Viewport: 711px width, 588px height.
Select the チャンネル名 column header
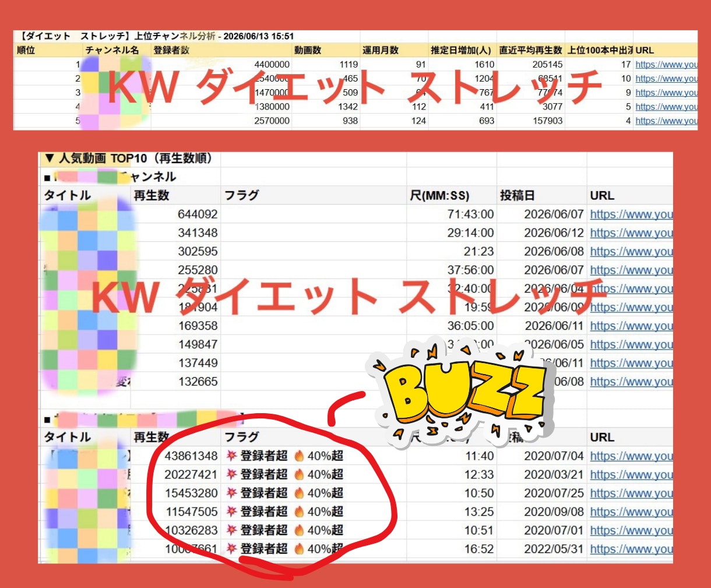point(112,51)
